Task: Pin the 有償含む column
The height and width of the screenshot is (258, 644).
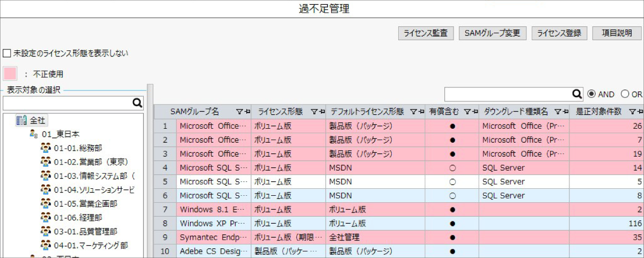Action: point(475,112)
